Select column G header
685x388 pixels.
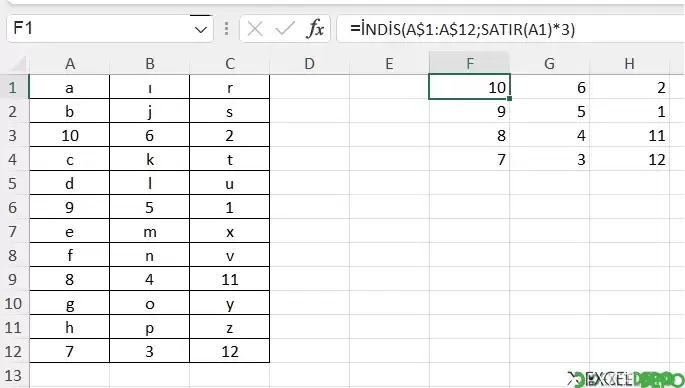pos(550,64)
